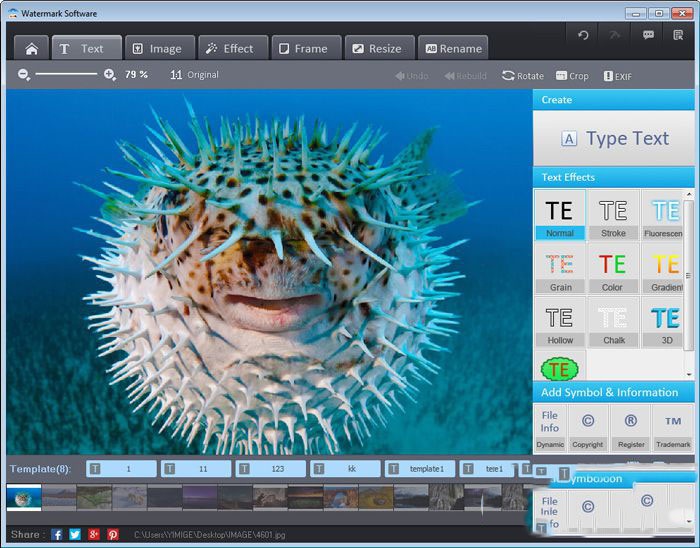700x548 pixels.
Task: Click the Type Text button
Action: 614,138
